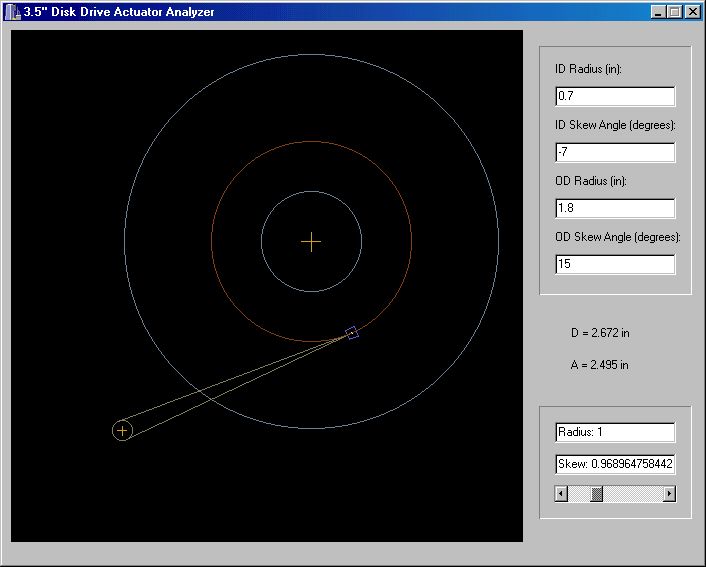Image resolution: width=706 pixels, height=567 pixels.
Task: Click the application icon in title bar
Action: 12,12
